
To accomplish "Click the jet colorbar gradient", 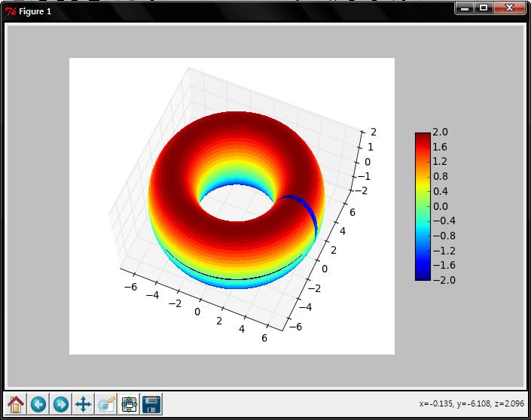I will click(x=423, y=206).
